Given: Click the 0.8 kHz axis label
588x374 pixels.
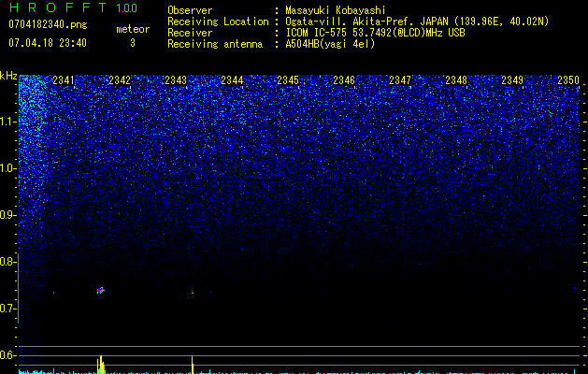Looking at the screenshot, I should 8,262.
